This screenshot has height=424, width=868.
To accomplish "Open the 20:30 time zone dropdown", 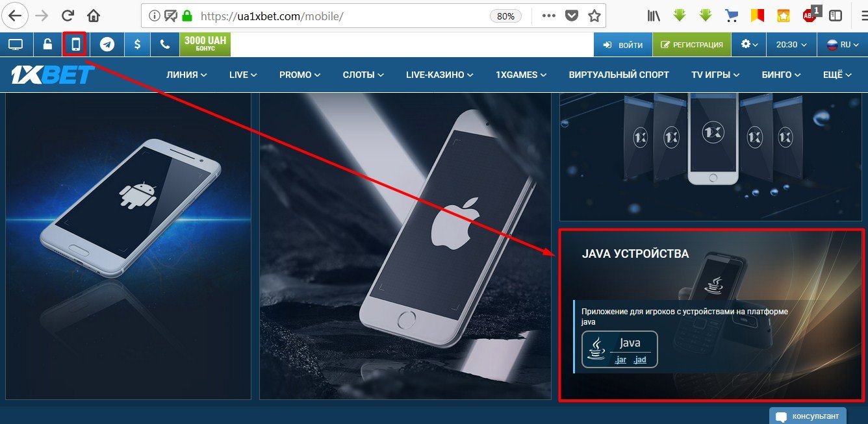I will (791, 45).
